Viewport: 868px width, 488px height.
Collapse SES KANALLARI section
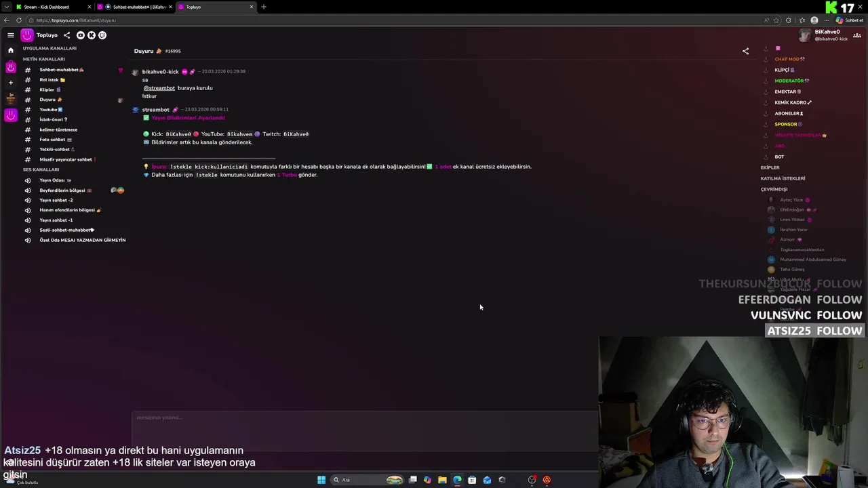coord(41,169)
